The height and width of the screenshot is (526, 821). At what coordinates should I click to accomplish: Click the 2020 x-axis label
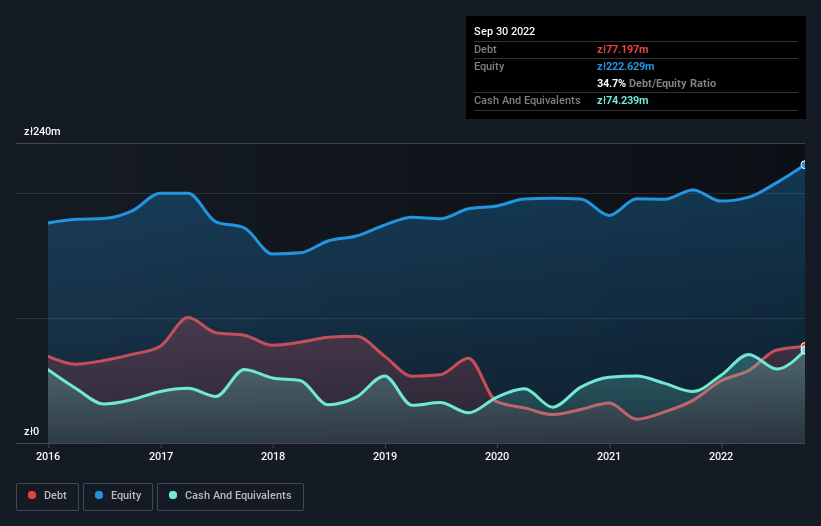coord(497,456)
